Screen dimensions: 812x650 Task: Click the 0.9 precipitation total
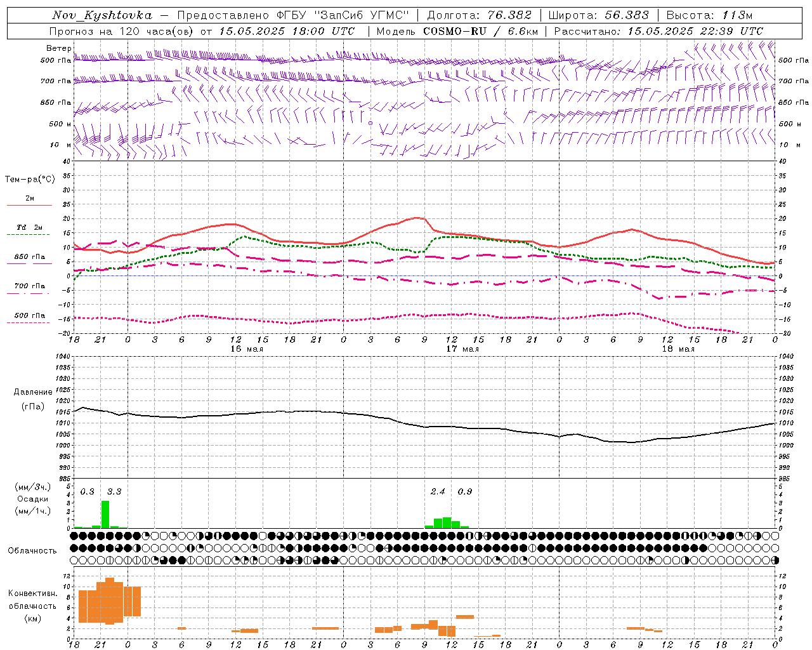pyautogui.click(x=465, y=492)
